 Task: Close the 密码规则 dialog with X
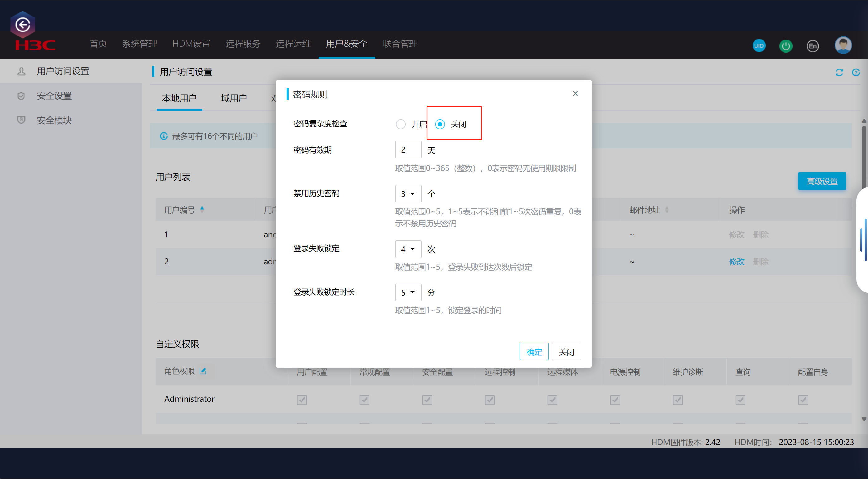click(x=575, y=93)
